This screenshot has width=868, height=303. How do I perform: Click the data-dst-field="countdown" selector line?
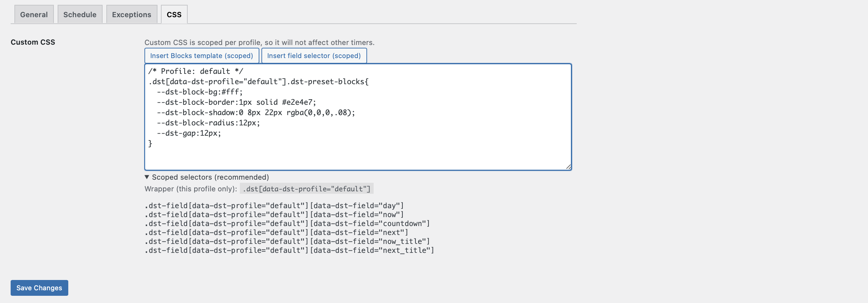coord(287,223)
